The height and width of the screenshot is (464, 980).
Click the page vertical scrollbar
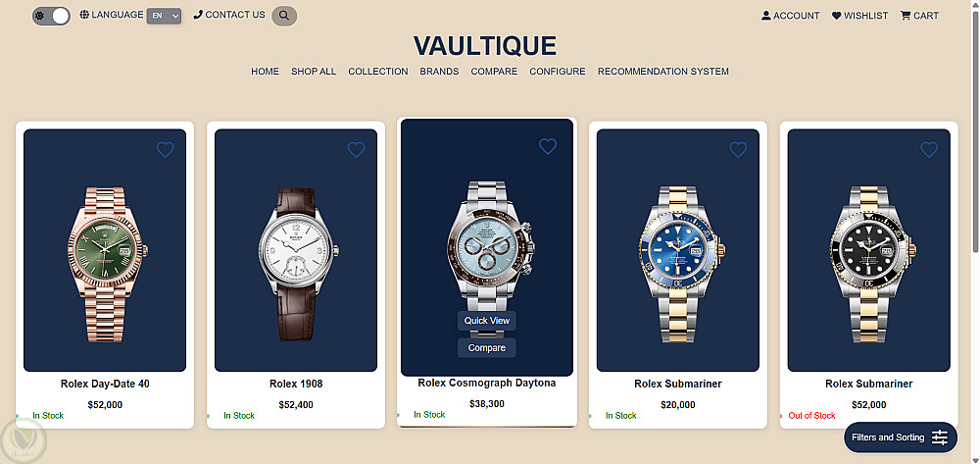pos(975,232)
